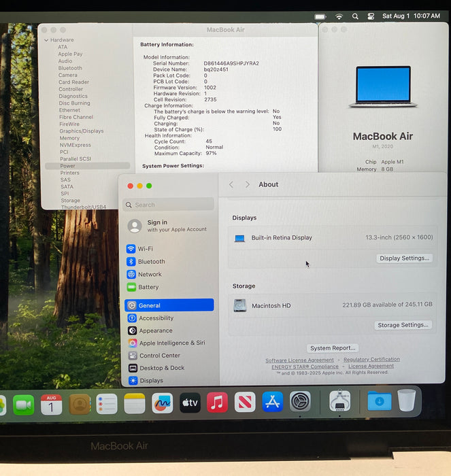Select Storage in System Information sidebar
The image size is (451, 476).
click(71, 201)
